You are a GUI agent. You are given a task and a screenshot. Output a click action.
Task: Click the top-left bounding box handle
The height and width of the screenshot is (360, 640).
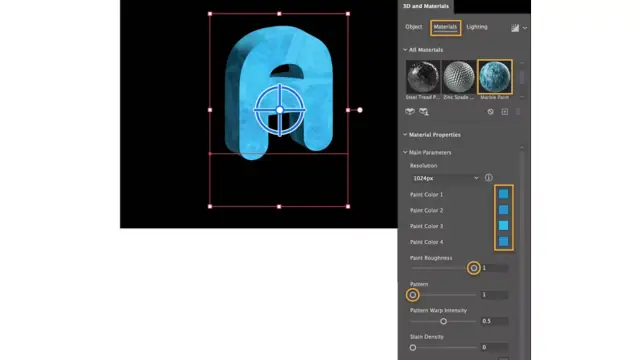pyautogui.click(x=210, y=14)
